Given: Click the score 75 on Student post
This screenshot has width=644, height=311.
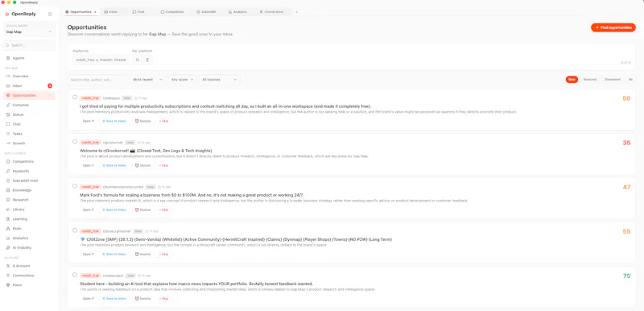Looking at the screenshot, I should [x=626, y=276].
